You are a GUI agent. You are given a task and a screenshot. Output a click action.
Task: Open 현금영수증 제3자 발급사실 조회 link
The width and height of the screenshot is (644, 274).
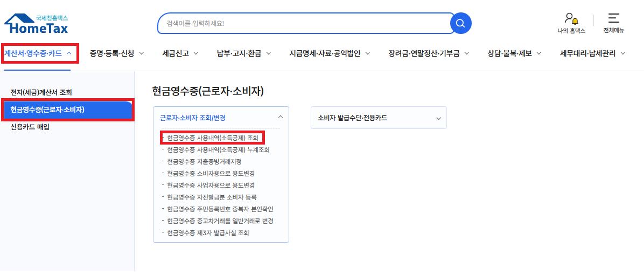click(x=208, y=233)
